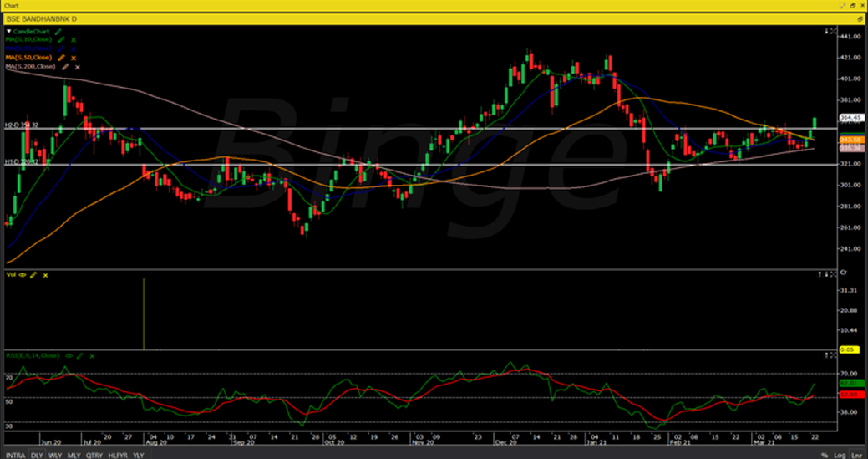Edit the MA(S,200,Close) indicator settings
This screenshot has height=459, width=868.
65,66
